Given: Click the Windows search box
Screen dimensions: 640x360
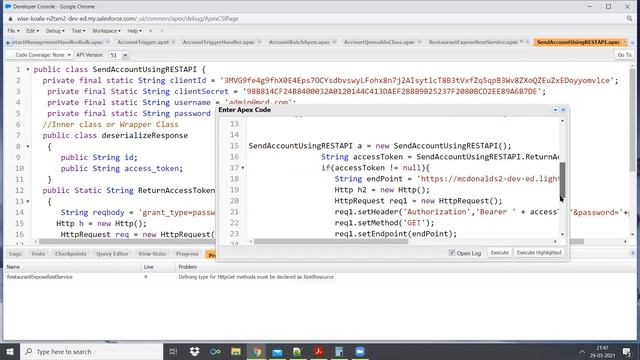Looking at the screenshot, I should (92, 351).
